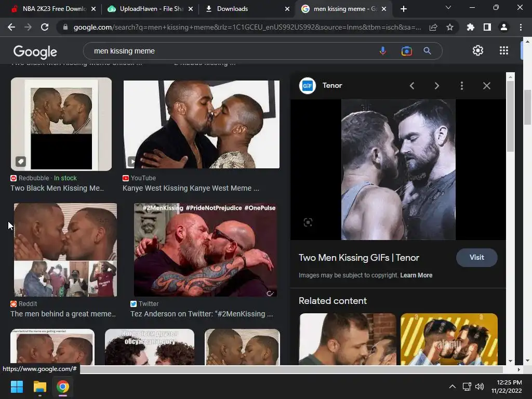The width and height of the screenshot is (532, 399).
Task: Click the Tenor source name in preview
Action: pyautogui.click(x=332, y=86)
